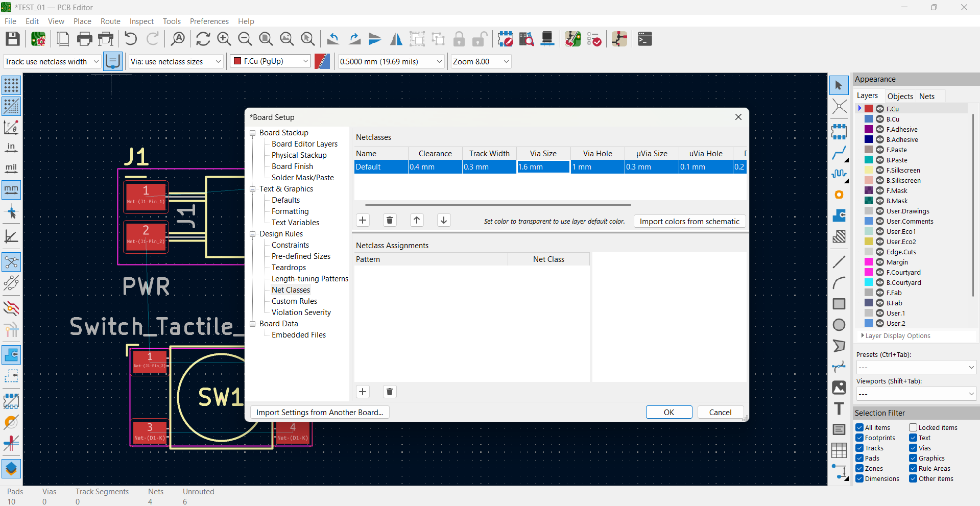This screenshot has height=506, width=980.
Task: Click Import colors from schematic
Action: pos(689,221)
